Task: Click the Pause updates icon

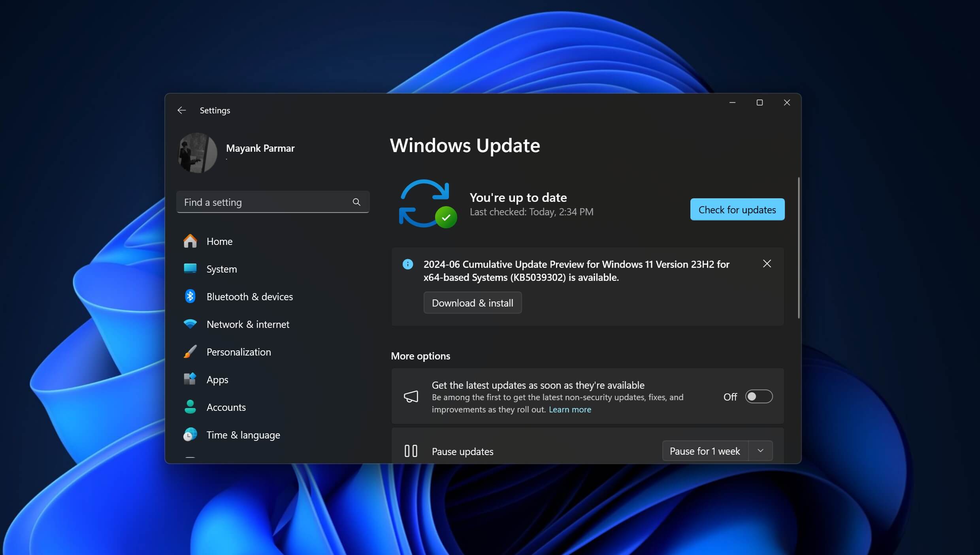Action: [411, 451]
